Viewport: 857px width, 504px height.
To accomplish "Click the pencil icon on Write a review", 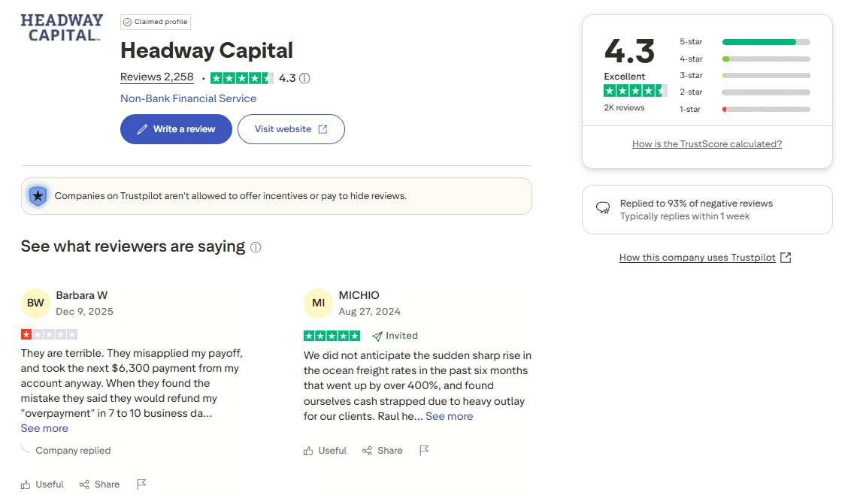I will (144, 128).
